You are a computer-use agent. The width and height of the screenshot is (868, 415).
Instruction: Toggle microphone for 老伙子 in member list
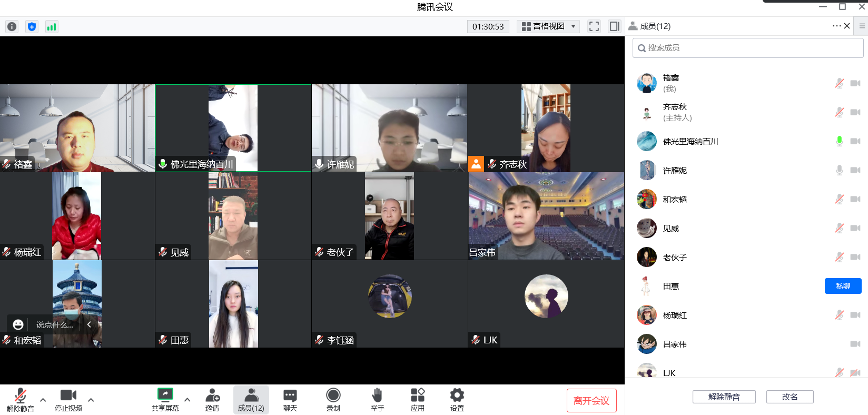coord(840,257)
